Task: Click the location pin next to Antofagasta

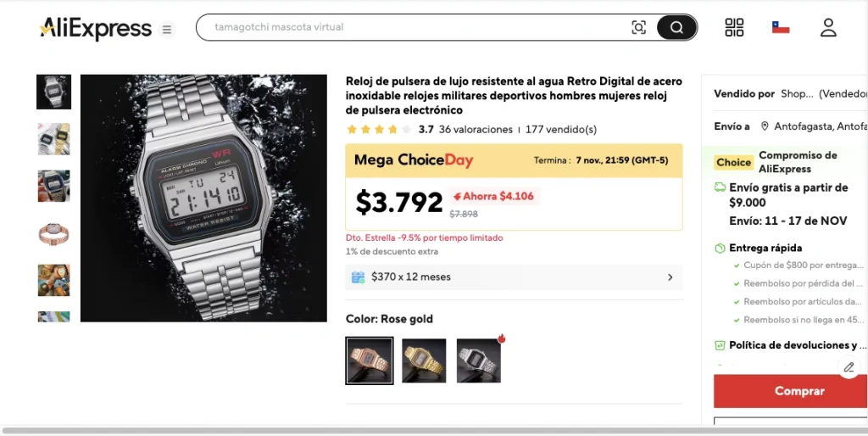Action: coord(765,126)
